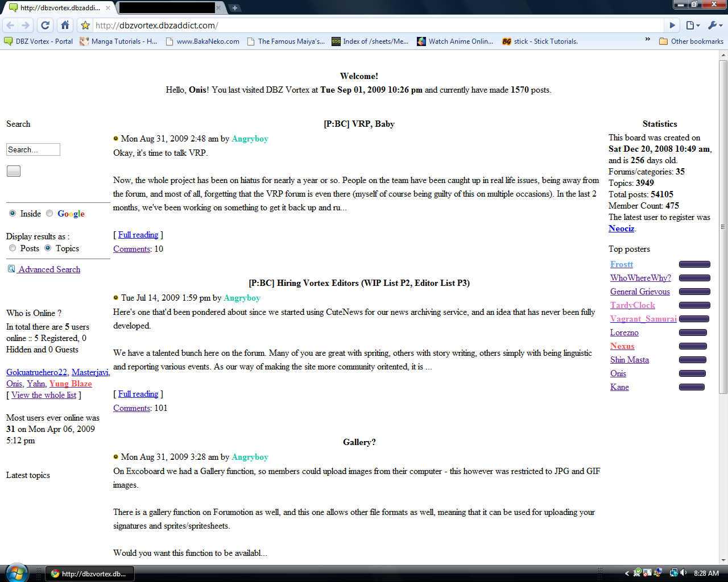This screenshot has height=582, width=728.
Task: Click post icon beside Tue Jul 14 date
Action: pyautogui.click(x=116, y=298)
